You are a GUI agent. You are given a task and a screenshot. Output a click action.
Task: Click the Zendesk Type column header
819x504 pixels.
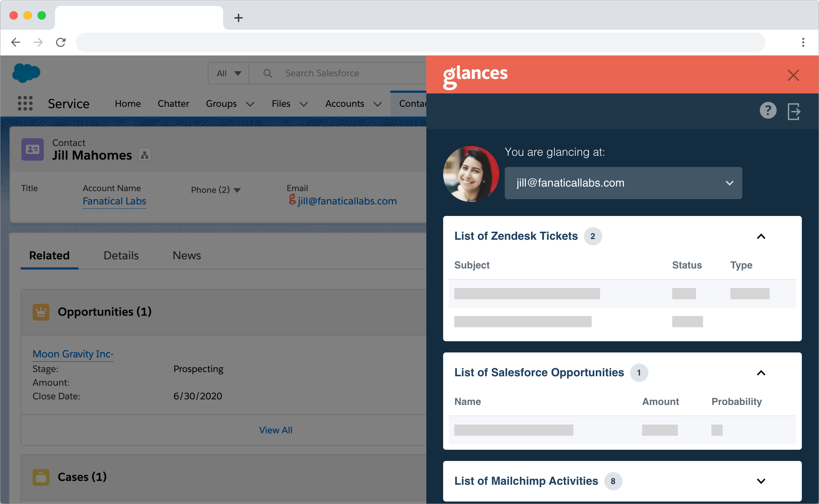(741, 265)
